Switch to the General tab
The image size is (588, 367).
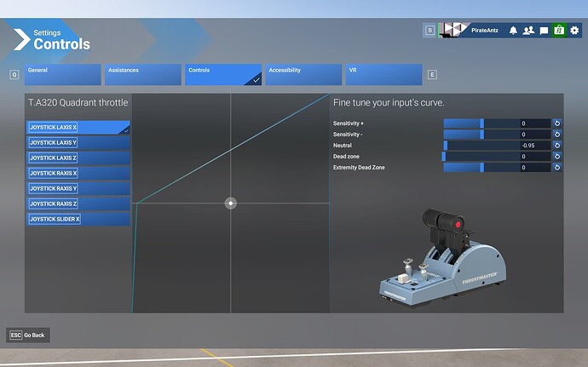[62, 75]
